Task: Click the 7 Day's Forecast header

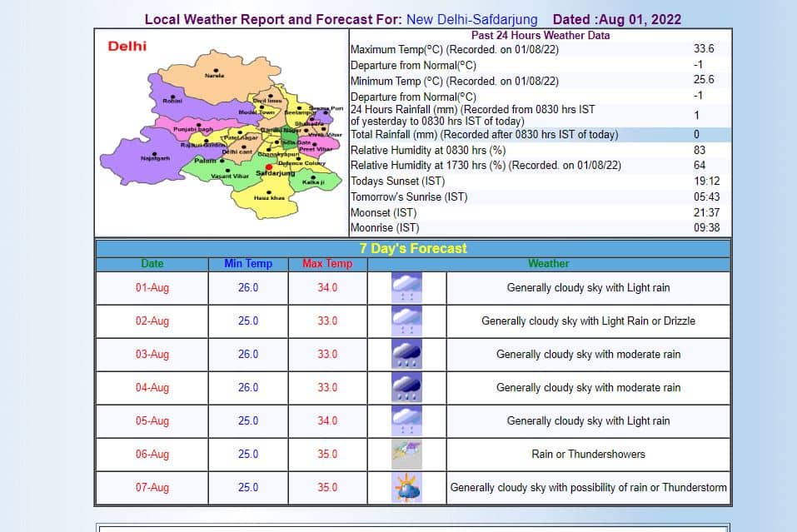Action: (x=415, y=247)
